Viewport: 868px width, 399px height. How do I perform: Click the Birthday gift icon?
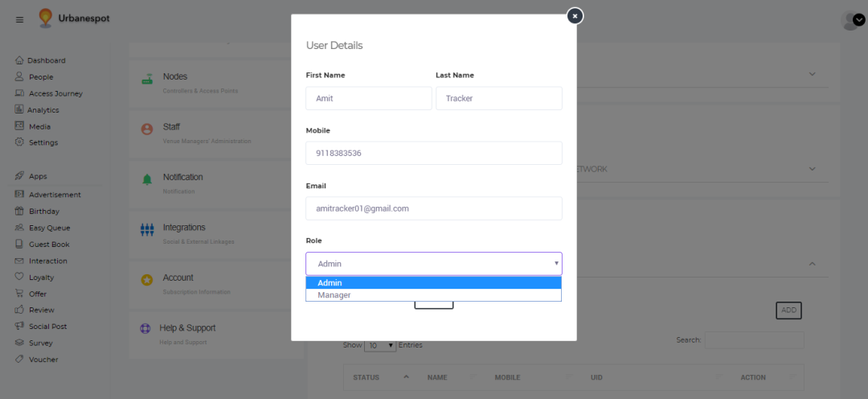[19, 211]
